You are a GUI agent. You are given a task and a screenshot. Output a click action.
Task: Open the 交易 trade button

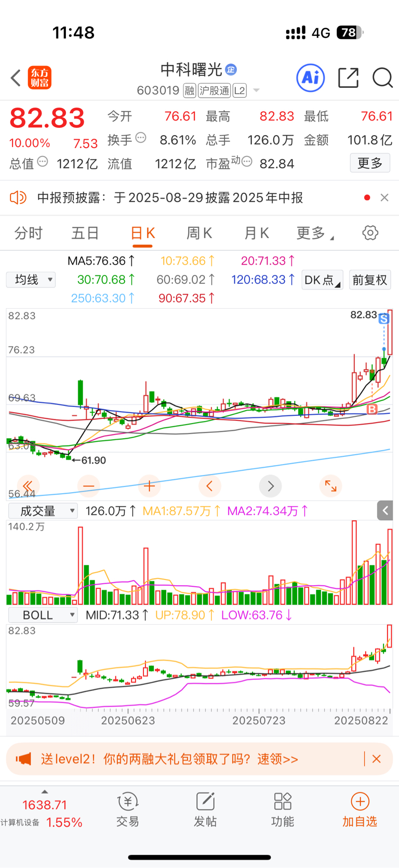click(128, 810)
